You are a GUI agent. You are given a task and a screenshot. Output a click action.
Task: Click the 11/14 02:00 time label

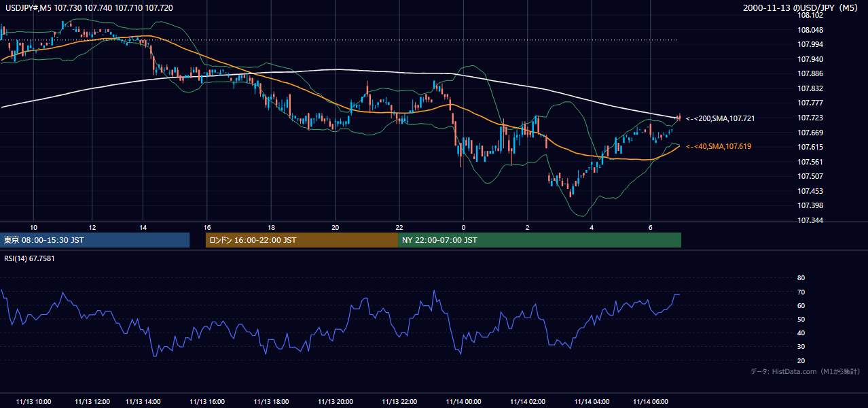point(528,402)
